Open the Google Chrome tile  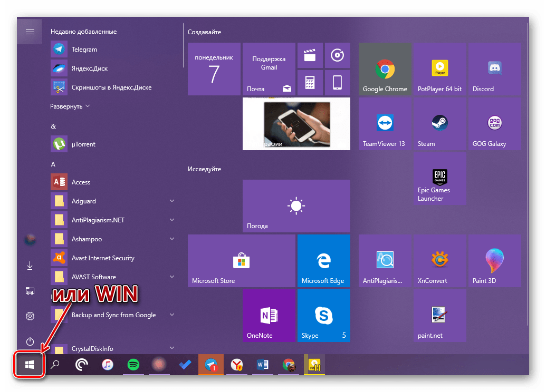[385, 69]
